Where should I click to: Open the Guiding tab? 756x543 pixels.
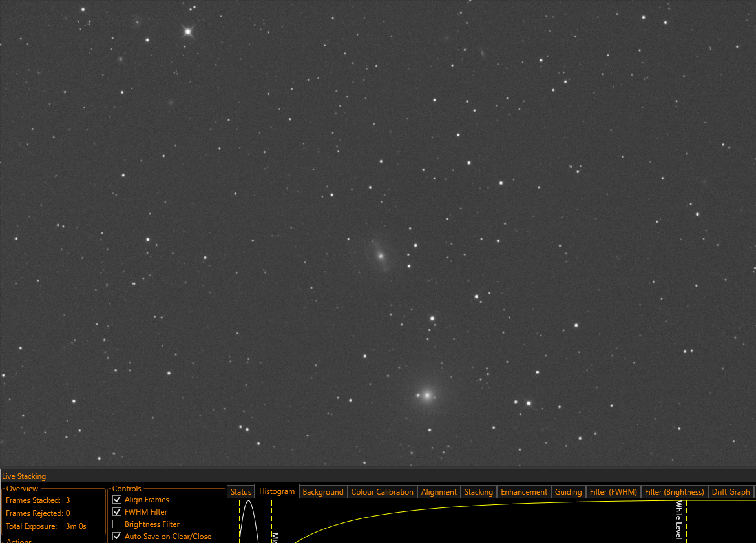tap(569, 492)
